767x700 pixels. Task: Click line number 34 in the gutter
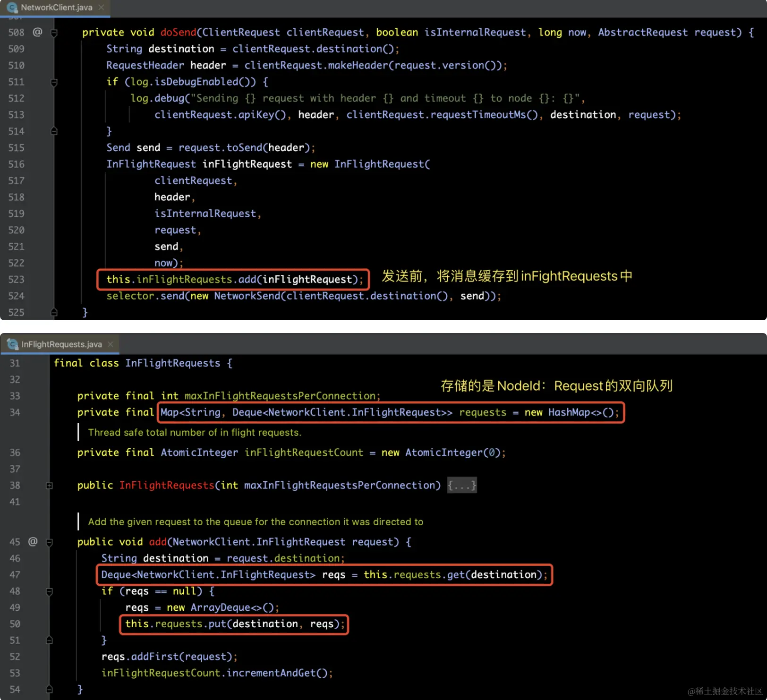click(x=15, y=412)
